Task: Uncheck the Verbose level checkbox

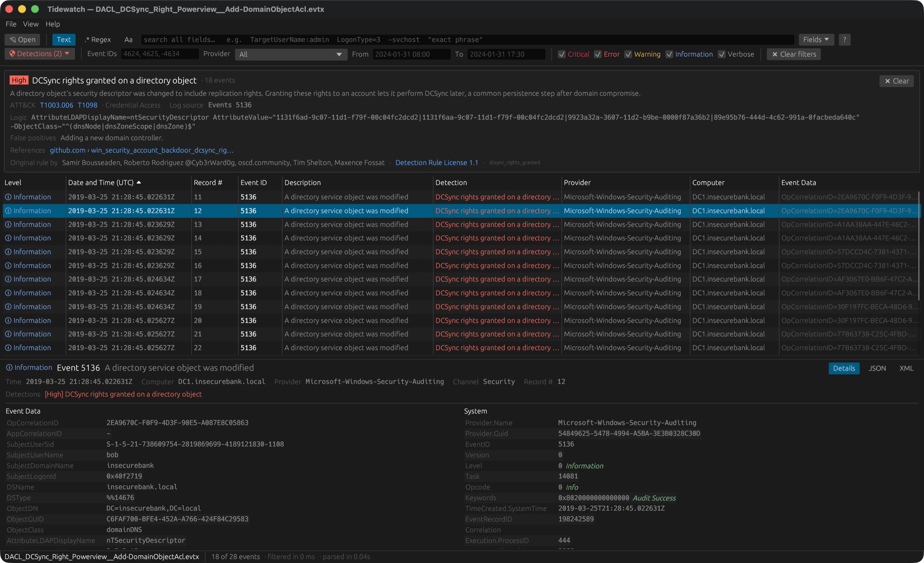Action: point(722,54)
